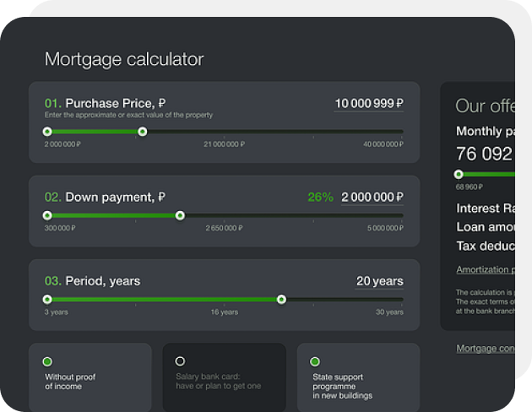Click the '2 000 000 ₽' minimum price label
The height and width of the screenshot is (412, 532).
(x=62, y=144)
